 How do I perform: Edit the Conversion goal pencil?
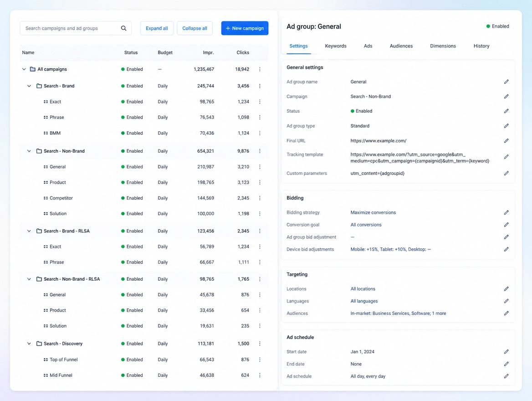[x=506, y=225]
